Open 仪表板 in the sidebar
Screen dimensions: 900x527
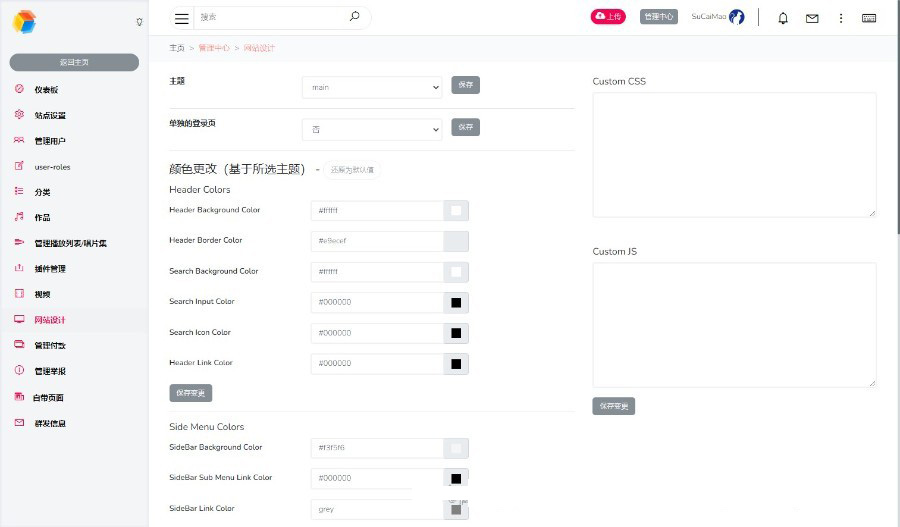click(x=48, y=89)
